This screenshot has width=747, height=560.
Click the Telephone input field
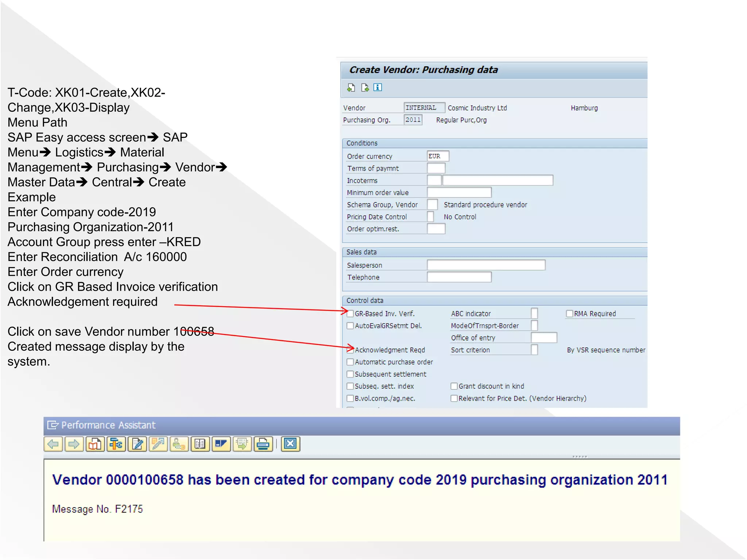click(459, 277)
